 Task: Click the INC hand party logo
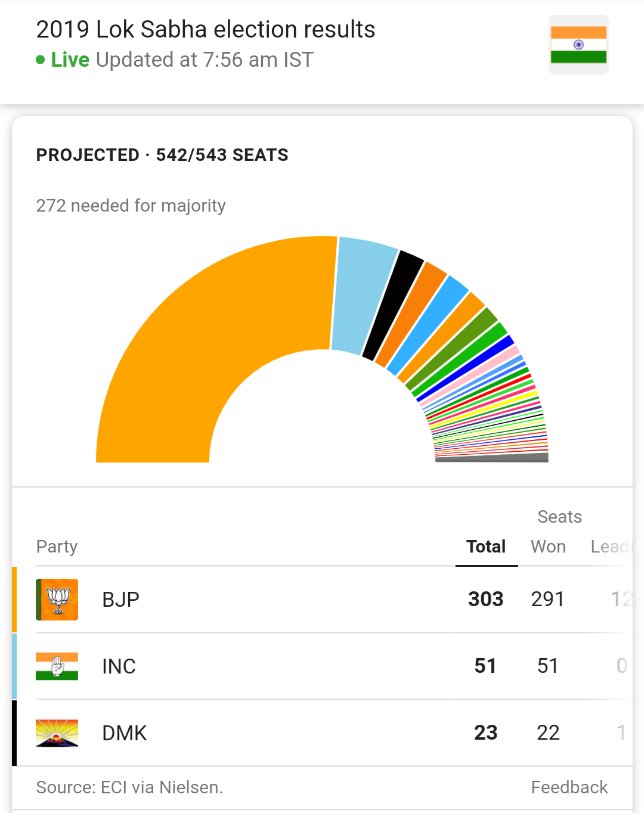57,666
